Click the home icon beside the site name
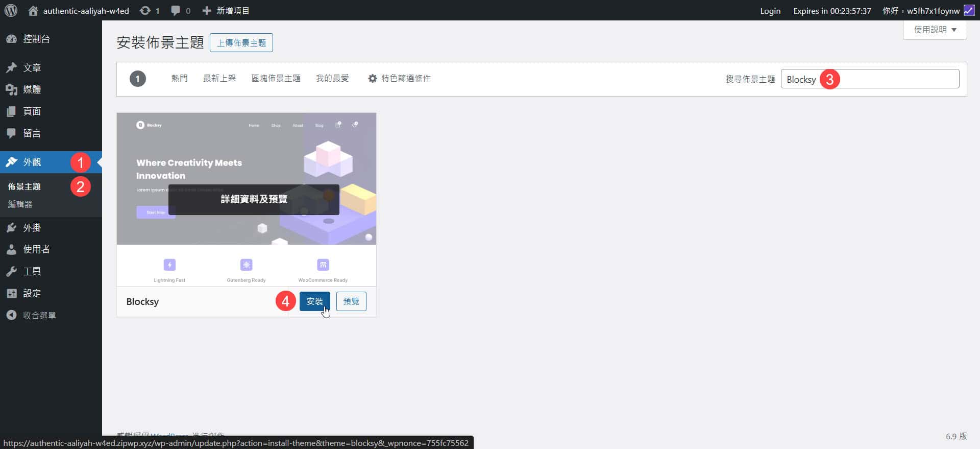This screenshot has height=449, width=980. pyautogui.click(x=33, y=10)
